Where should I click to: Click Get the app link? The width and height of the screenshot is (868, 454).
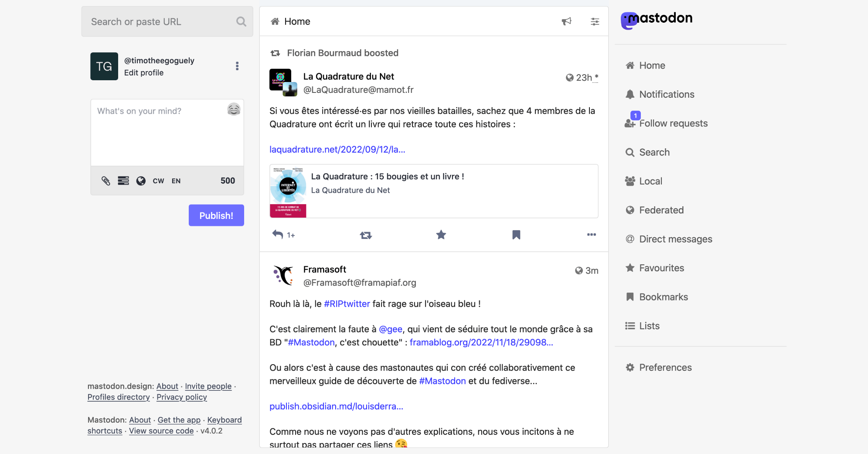(x=179, y=420)
